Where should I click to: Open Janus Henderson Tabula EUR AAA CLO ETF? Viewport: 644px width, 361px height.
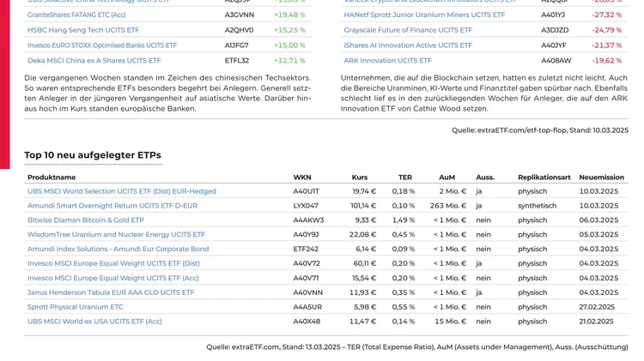tap(111, 292)
